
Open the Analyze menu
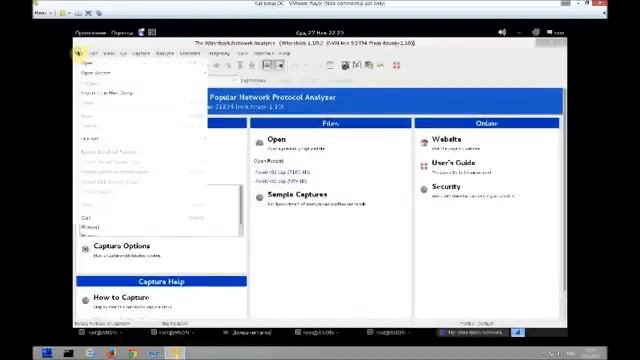click(x=165, y=53)
